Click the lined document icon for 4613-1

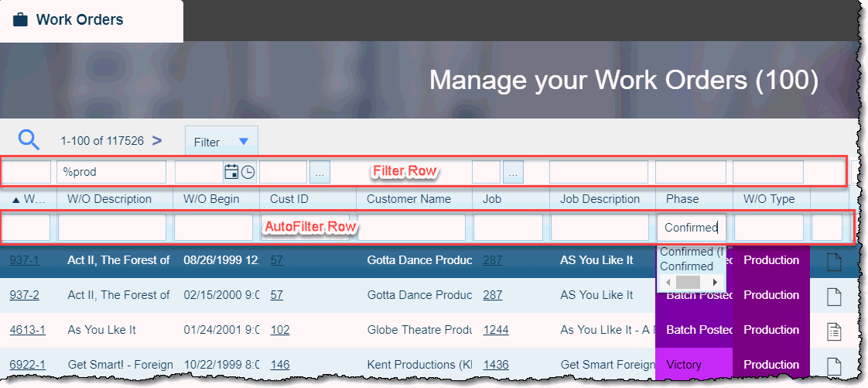(x=834, y=331)
